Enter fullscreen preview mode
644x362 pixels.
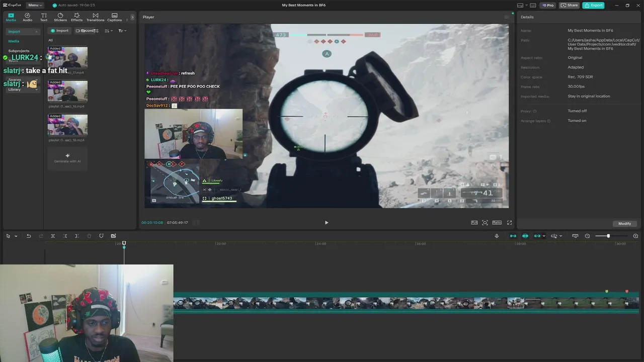[509, 223]
